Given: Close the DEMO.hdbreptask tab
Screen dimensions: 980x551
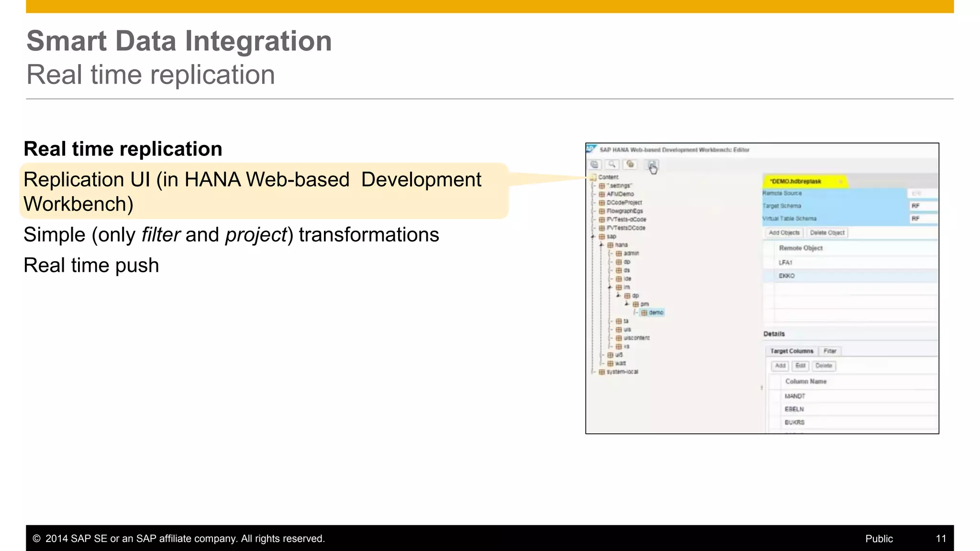Looking at the screenshot, I should point(840,182).
